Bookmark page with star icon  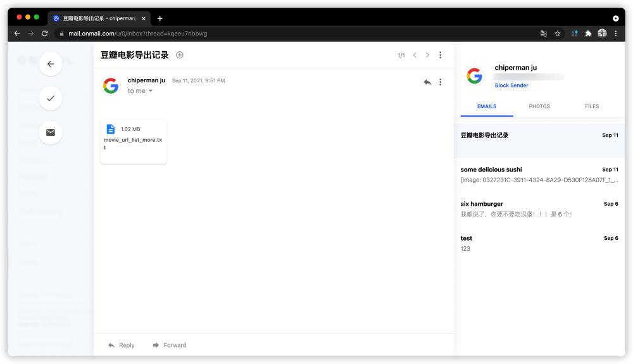[558, 34]
